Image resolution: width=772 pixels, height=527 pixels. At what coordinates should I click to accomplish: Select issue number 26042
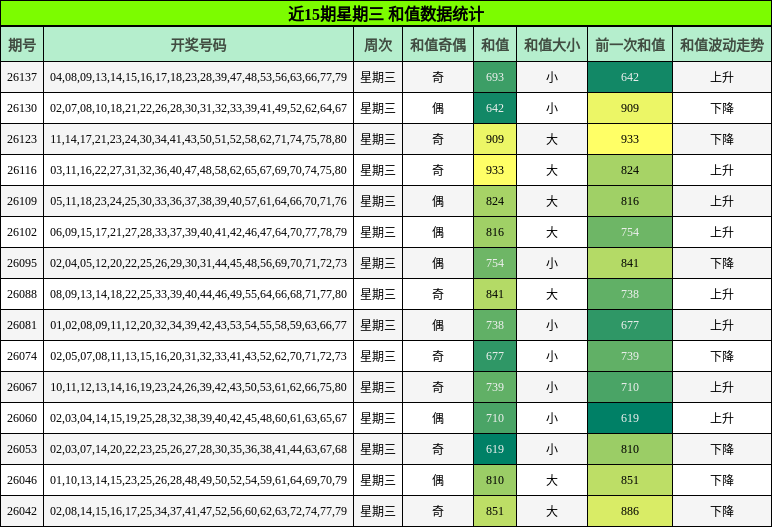pyautogui.click(x=22, y=511)
